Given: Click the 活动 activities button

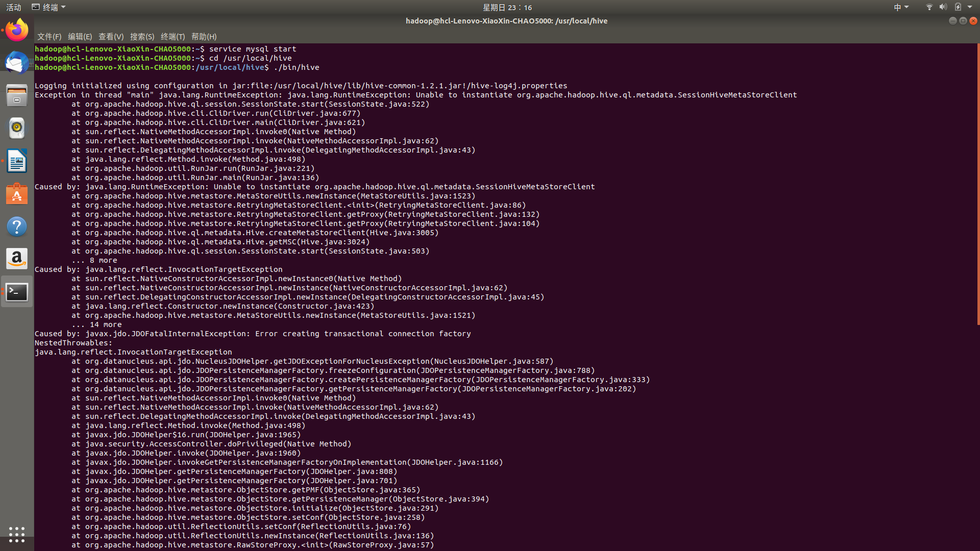Looking at the screenshot, I should [14, 7].
